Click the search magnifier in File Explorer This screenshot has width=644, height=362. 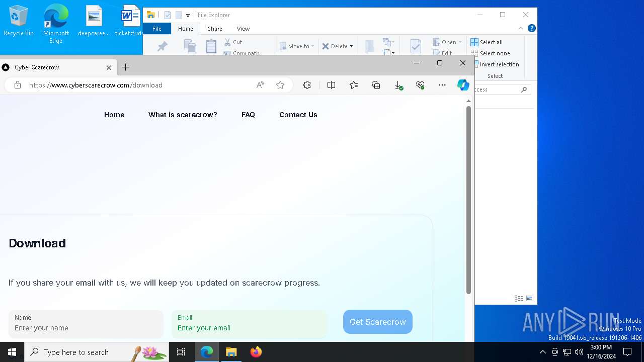pyautogui.click(x=524, y=89)
